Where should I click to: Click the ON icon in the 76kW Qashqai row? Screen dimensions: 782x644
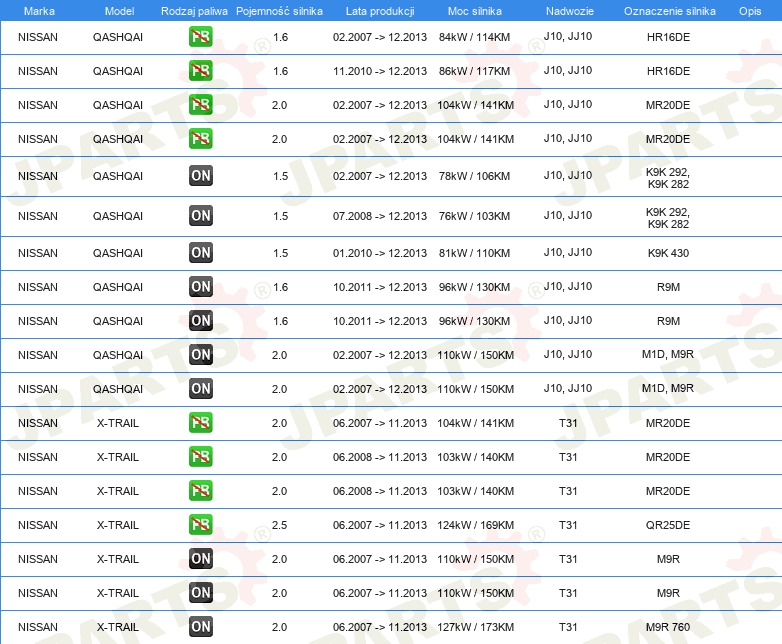click(200, 215)
